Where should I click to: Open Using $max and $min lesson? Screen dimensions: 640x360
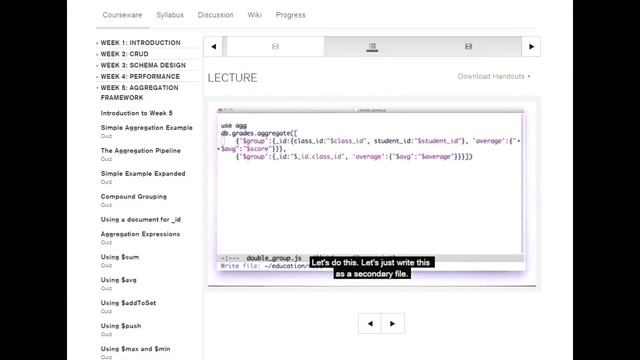135,349
